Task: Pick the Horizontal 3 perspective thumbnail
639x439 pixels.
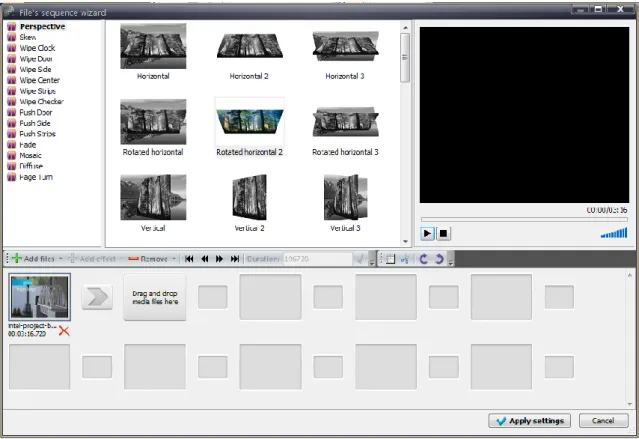Action: (346, 46)
